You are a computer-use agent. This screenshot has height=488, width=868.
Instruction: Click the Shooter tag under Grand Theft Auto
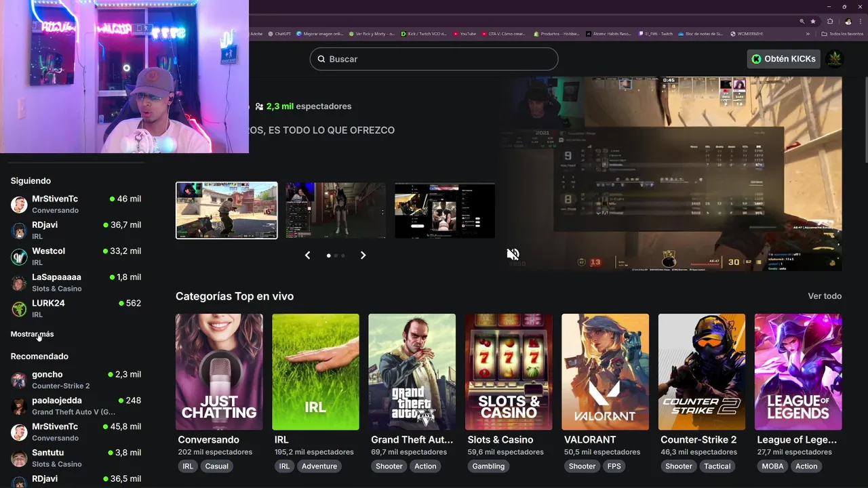point(389,466)
